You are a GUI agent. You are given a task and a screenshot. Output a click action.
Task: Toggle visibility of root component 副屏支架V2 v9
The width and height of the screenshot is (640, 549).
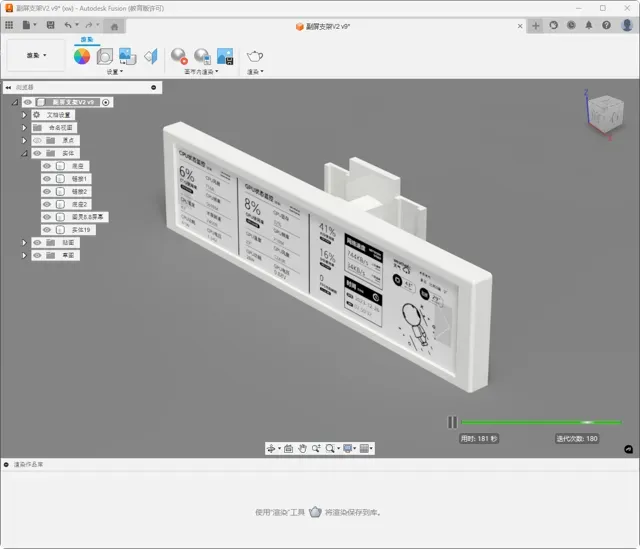(28, 102)
